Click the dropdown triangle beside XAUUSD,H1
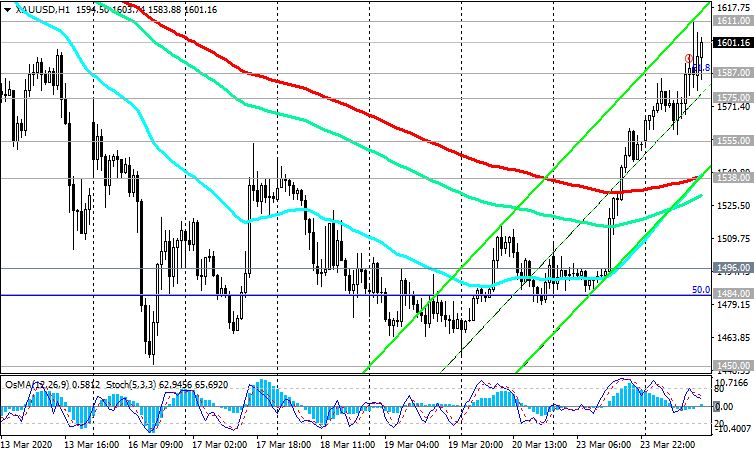The height and width of the screenshot is (456, 754). point(7,7)
